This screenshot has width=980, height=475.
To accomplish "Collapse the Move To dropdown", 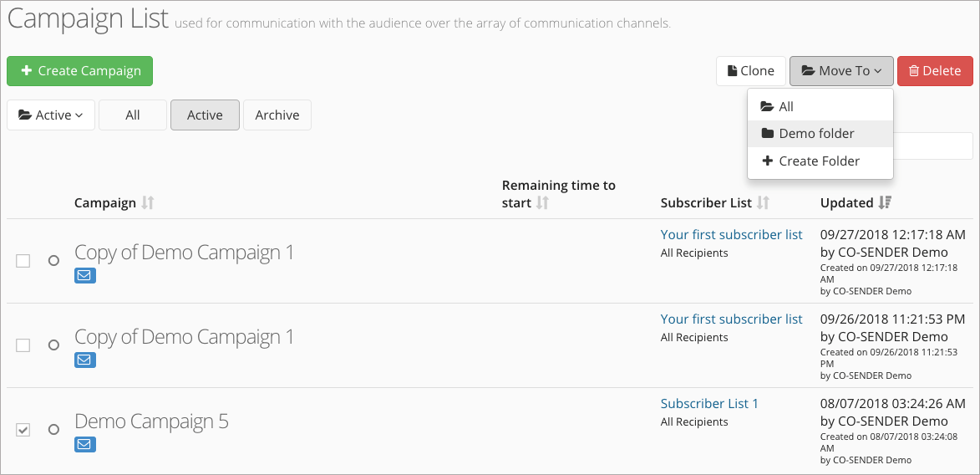I will tap(841, 71).
